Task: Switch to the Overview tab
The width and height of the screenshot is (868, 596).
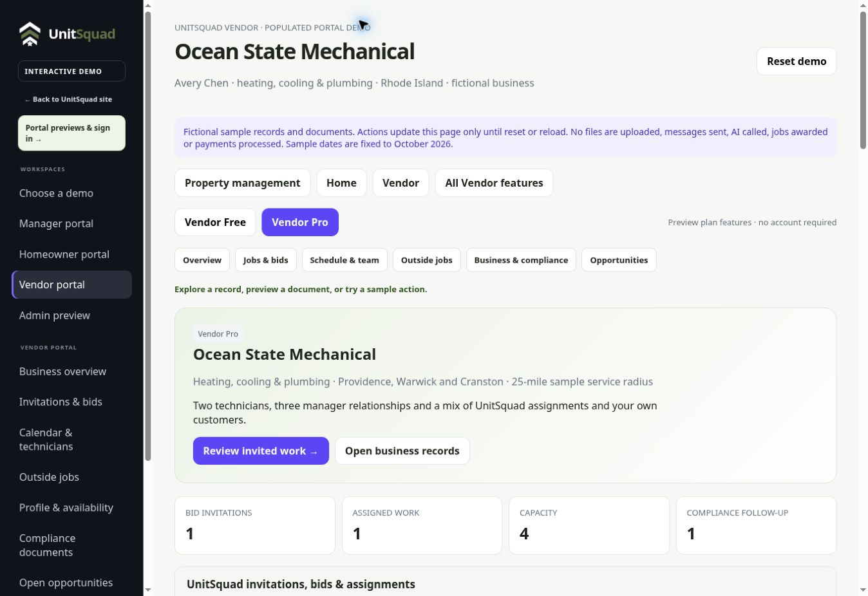Action: pyautogui.click(x=202, y=260)
